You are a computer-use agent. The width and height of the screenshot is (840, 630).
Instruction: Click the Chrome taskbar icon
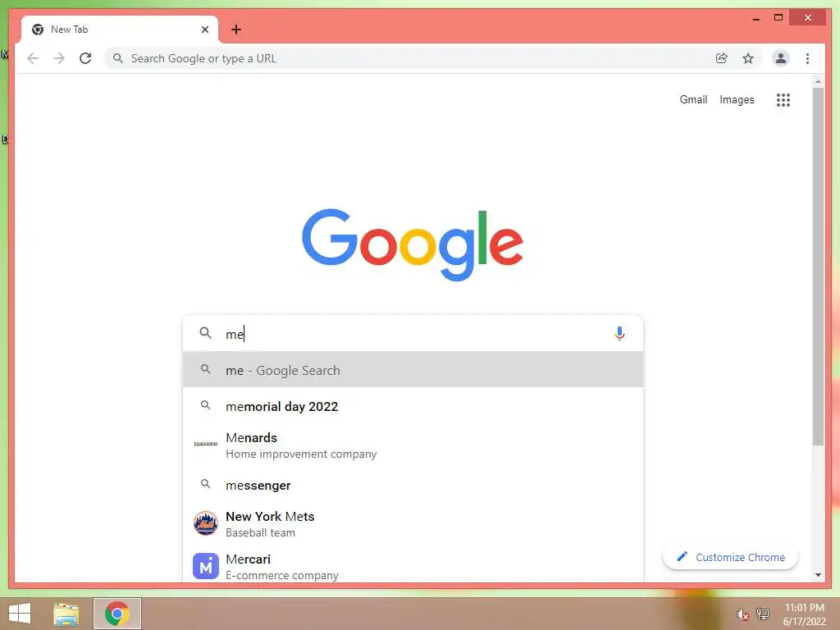(x=116, y=614)
